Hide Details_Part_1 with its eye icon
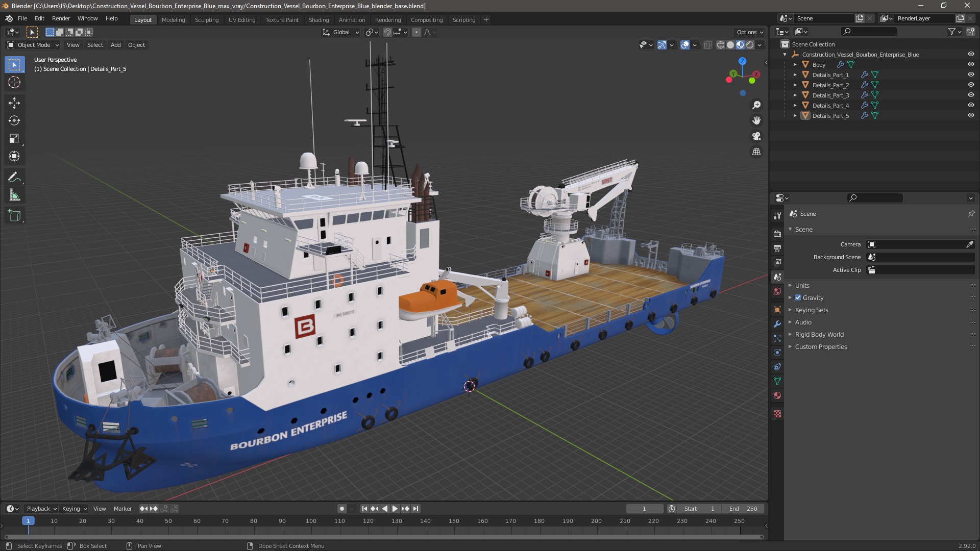This screenshot has width=980, height=551. [971, 74]
